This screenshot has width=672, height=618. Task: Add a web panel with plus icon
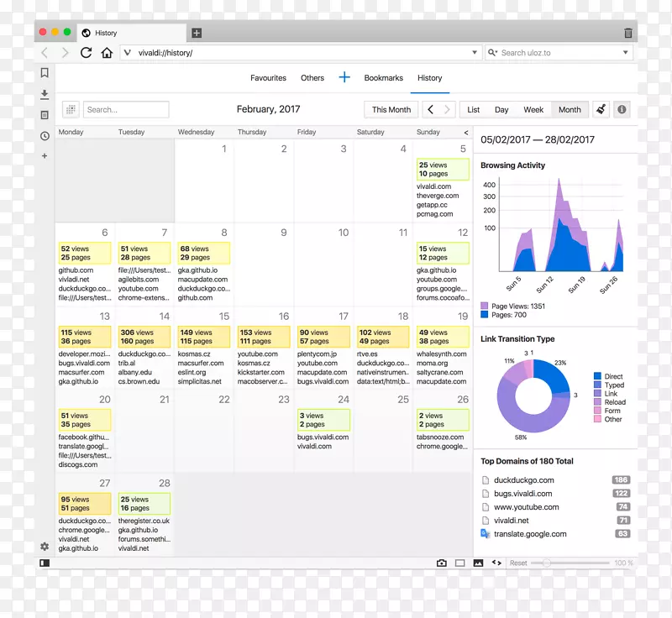[45, 156]
